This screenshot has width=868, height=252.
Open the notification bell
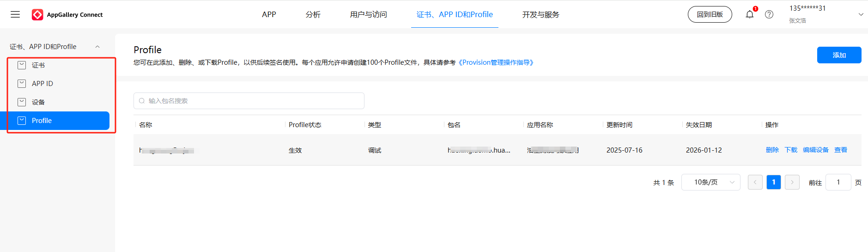[x=750, y=14]
